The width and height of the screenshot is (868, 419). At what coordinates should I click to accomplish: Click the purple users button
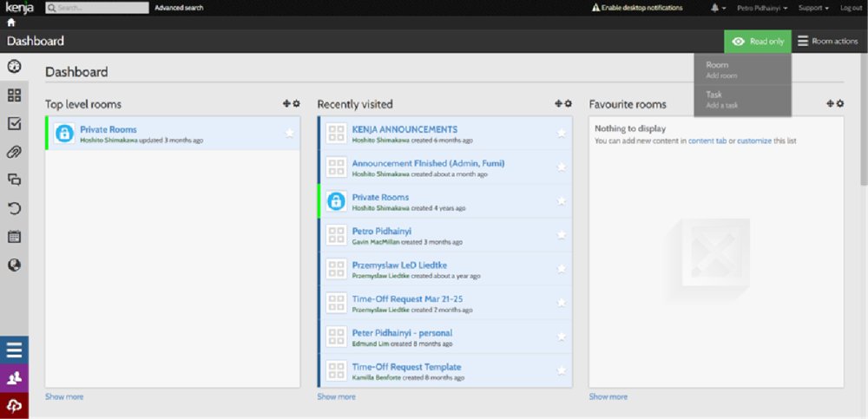(15, 378)
